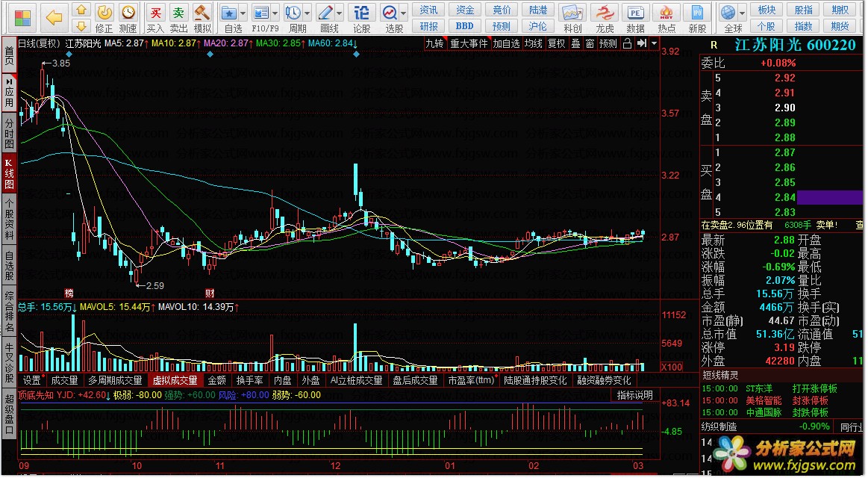Click the 卖出 sell icon

178,12
